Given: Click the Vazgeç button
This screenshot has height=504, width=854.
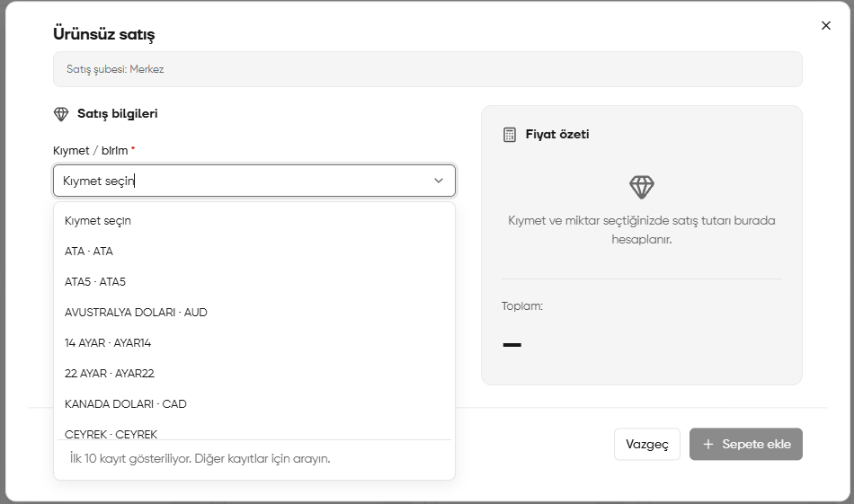Looking at the screenshot, I should [647, 444].
